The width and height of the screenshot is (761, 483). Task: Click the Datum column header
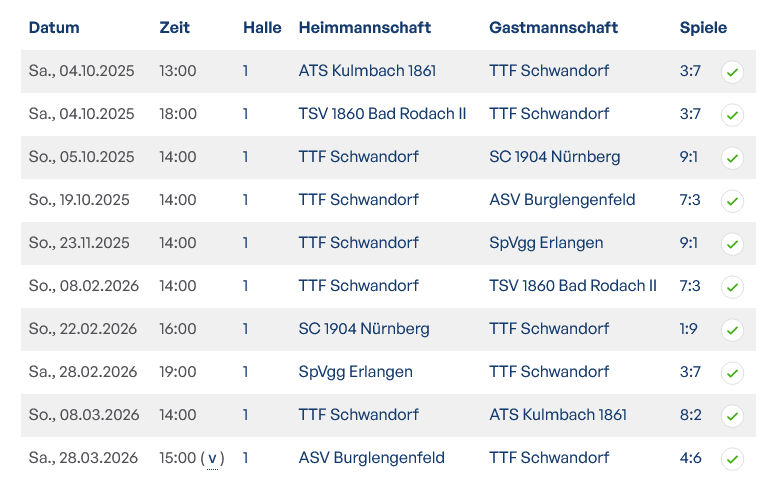tap(54, 28)
